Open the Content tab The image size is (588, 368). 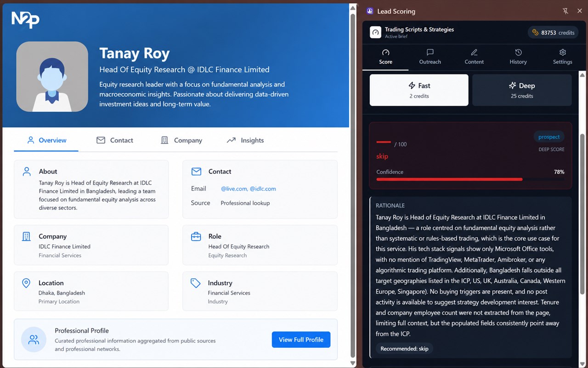(x=474, y=57)
